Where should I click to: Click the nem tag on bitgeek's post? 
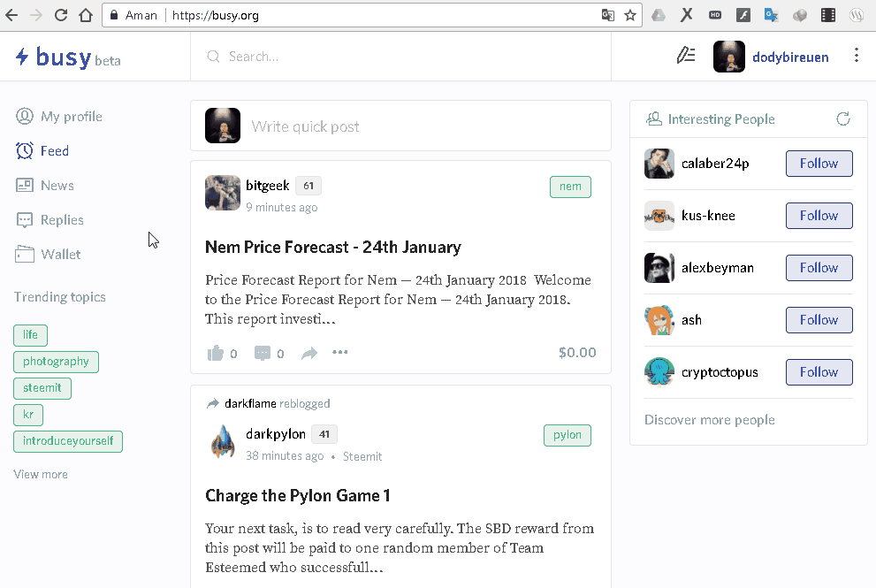click(570, 187)
